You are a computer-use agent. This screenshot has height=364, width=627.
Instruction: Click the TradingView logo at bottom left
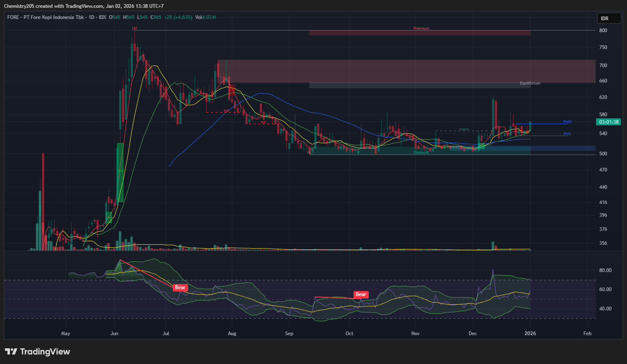(38, 352)
